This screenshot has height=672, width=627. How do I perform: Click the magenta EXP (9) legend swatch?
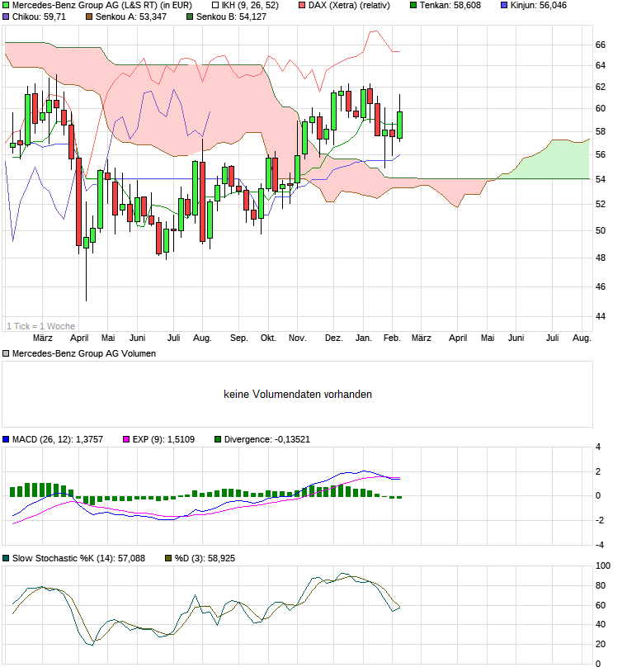pyautogui.click(x=126, y=439)
